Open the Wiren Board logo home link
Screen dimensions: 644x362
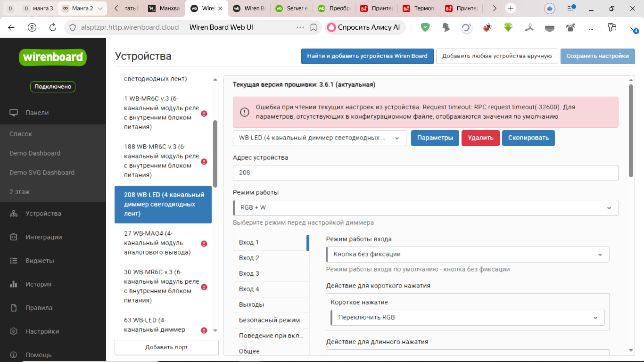point(53,58)
